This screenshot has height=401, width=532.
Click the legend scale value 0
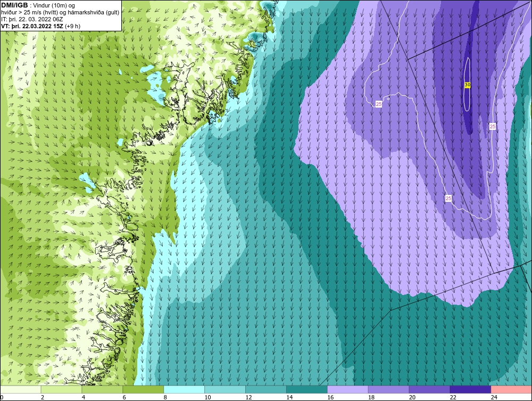[x=2, y=397]
